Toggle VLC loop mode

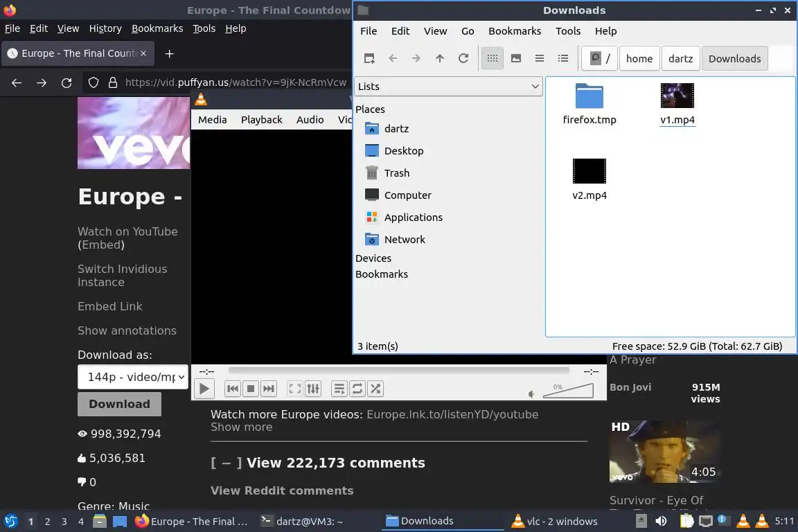(x=357, y=389)
